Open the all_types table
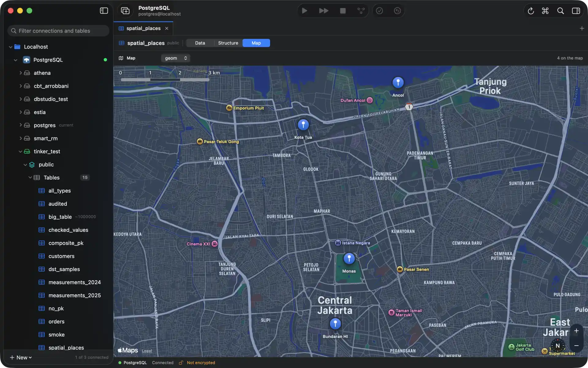The image size is (588, 368). point(59,191)
